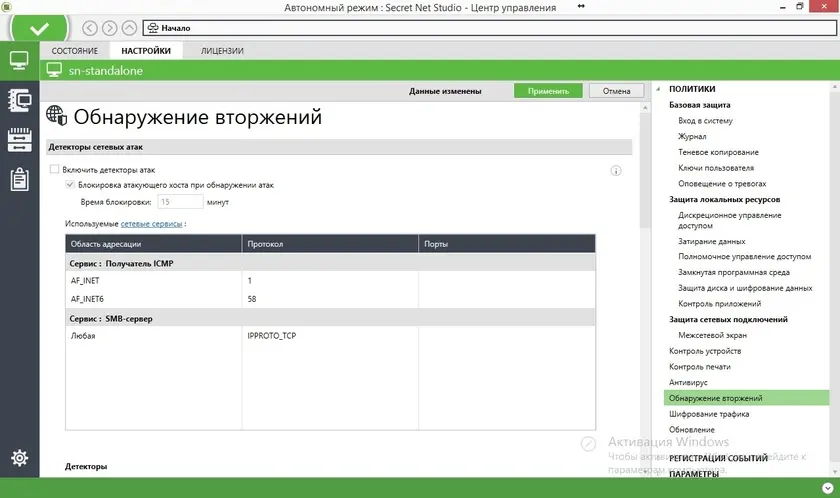
Task: Click the sn-standalone computer icon
Action: 54,70
